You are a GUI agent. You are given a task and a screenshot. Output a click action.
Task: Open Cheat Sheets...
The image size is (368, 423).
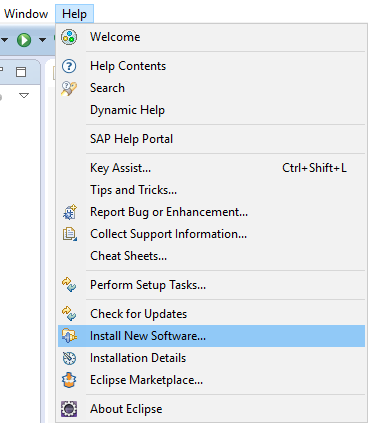211,256
